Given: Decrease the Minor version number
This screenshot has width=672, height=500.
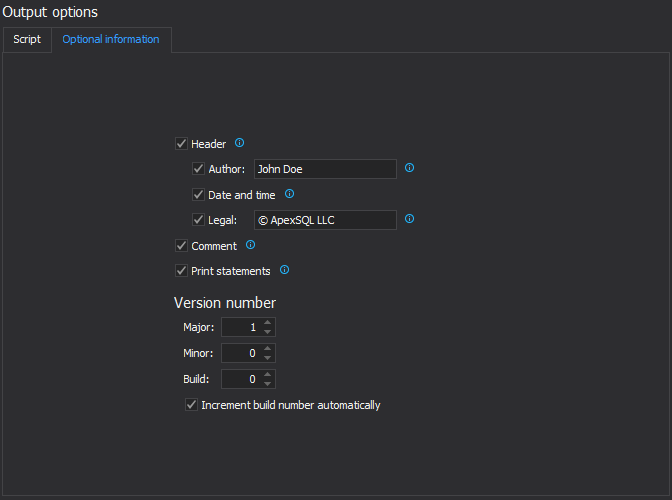Looking at the screenshot, I should (268, 357).
